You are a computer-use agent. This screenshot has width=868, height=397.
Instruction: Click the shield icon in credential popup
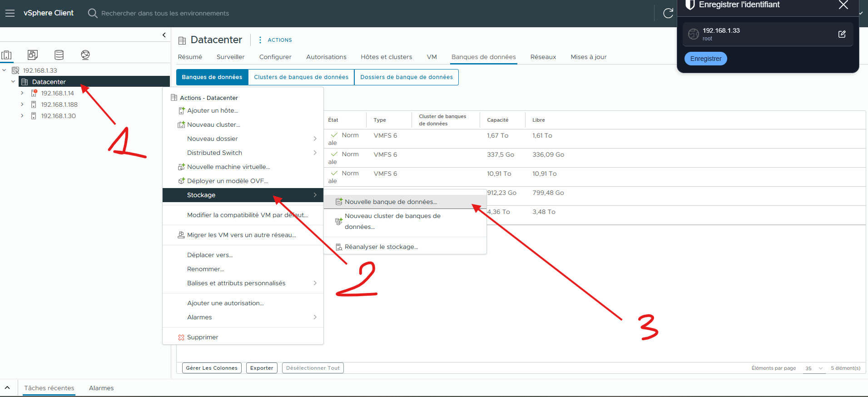(x=690, y=5)
